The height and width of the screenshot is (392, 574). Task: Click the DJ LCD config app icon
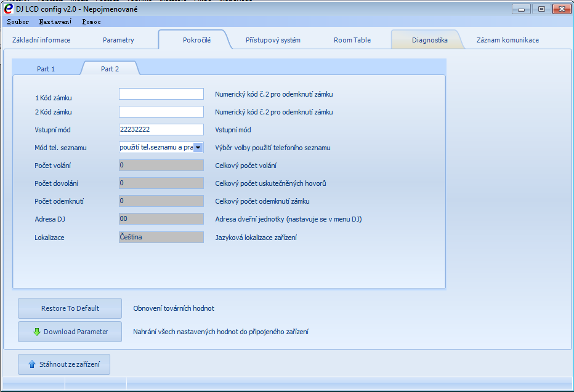coord(8,9)
